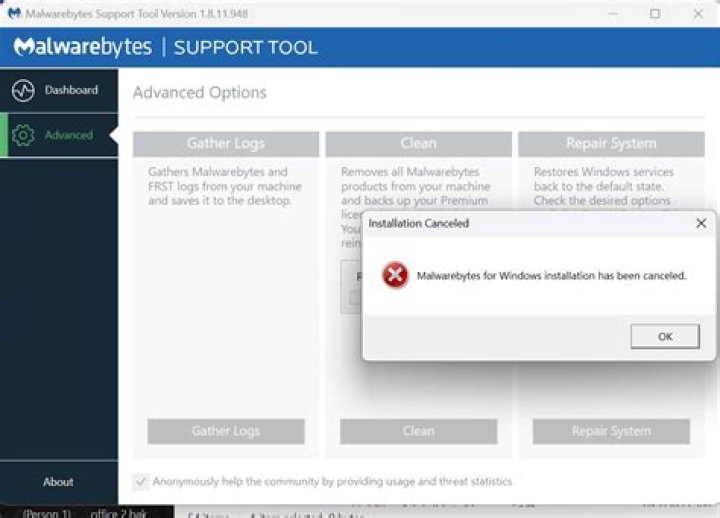Viewport: 720px width, 518px height.
Task: Close the Malwarebytes Support Tool window
Action: point(698,14)
